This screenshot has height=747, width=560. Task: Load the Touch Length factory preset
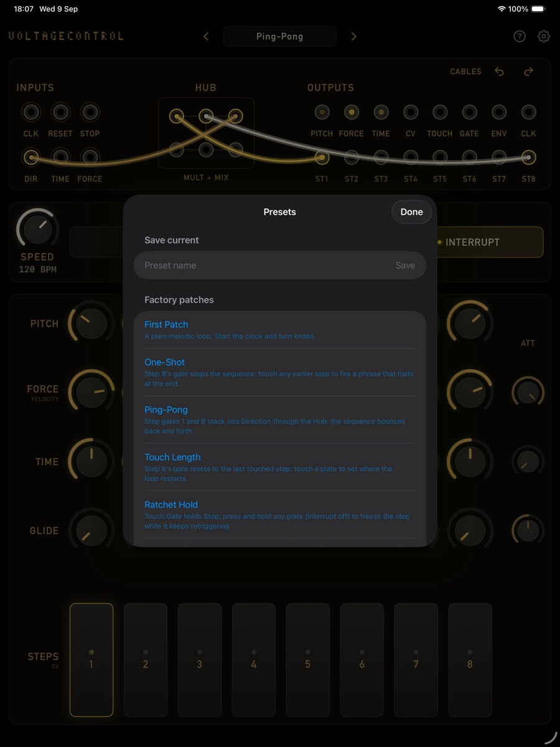point(280,467)
